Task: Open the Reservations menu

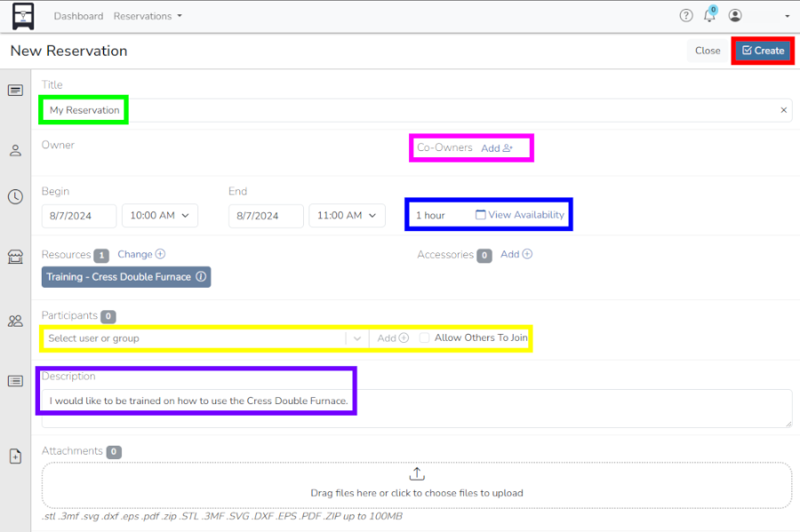Action: pyautogui.click(x=148, y=16)
